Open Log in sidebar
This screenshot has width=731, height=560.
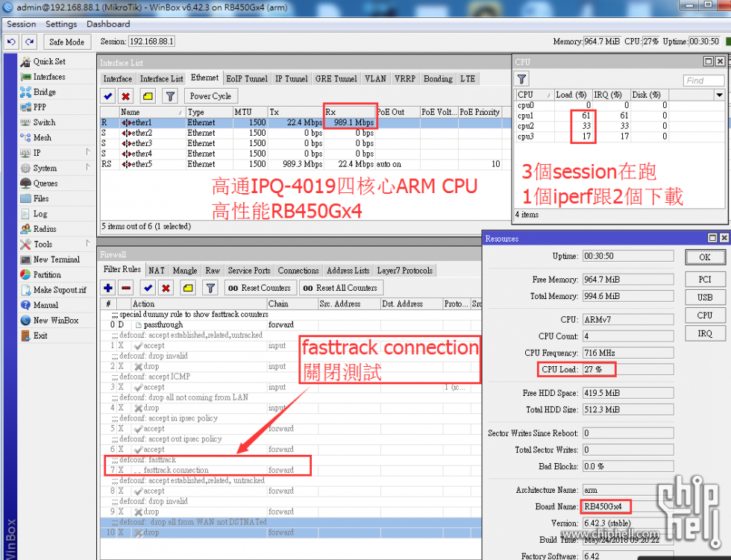tap(40, 214)
